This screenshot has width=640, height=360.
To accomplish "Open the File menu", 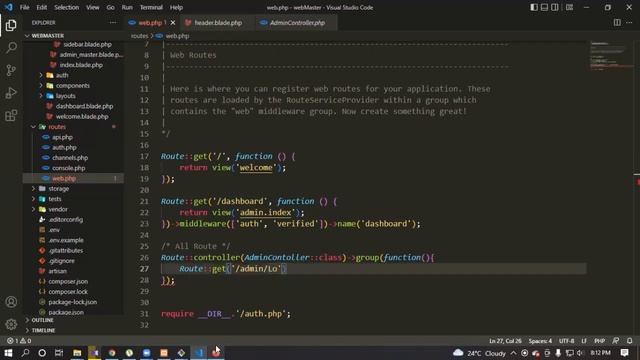I will pyautogui.click(x=24, y=7).
